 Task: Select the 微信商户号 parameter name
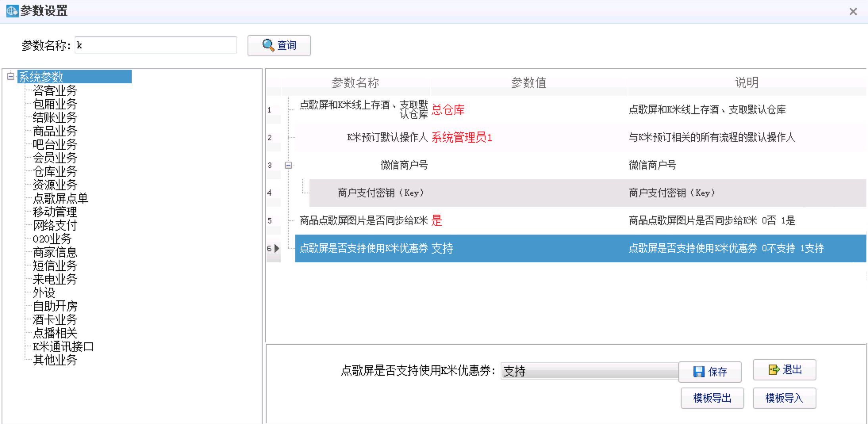[404, 165]
